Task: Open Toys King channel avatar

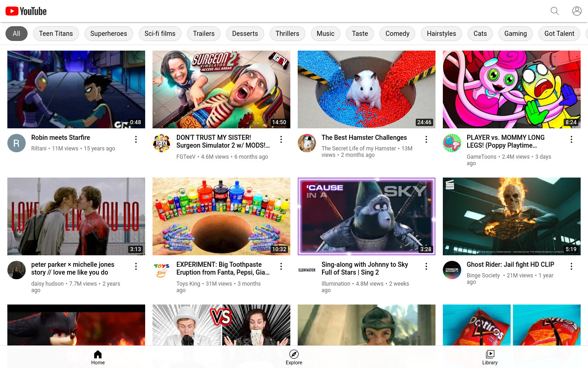Action: coord(162,270)
